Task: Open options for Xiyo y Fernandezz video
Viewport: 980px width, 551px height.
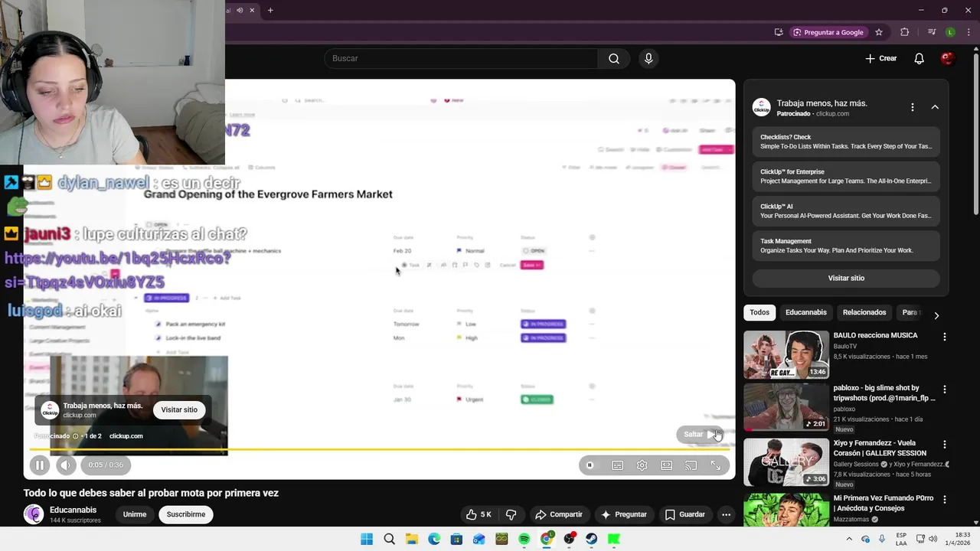Action: (944, 445)
